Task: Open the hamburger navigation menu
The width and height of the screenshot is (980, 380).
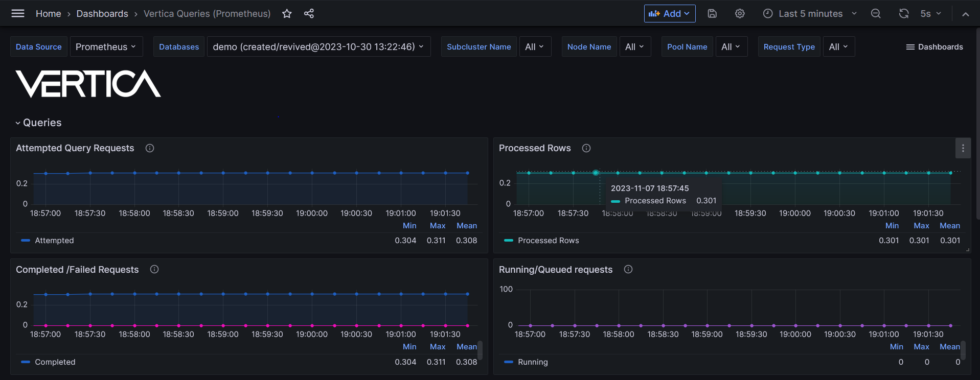Action: pyautogui.click(x=18, y=14)
